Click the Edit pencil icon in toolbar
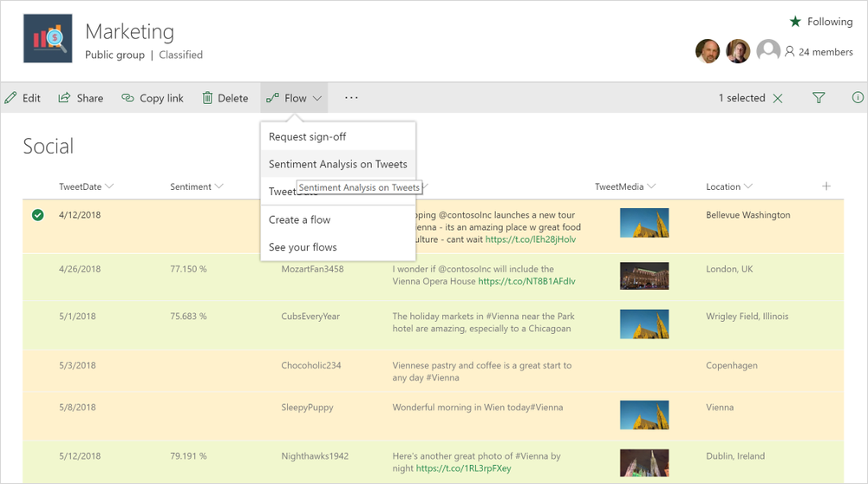The height and width of the screenshot is (484, 868). point(11,98)
